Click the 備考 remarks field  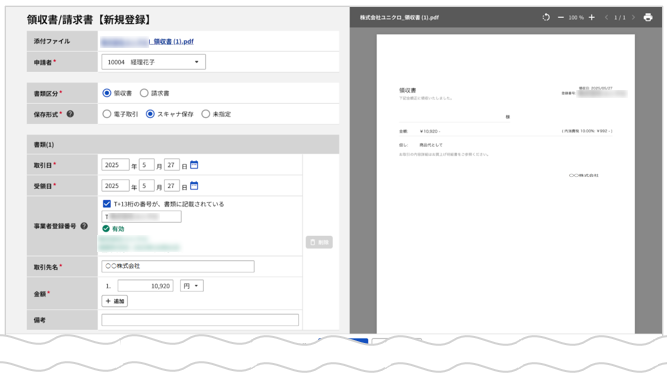pyautogui.click(x=200, y=320)
